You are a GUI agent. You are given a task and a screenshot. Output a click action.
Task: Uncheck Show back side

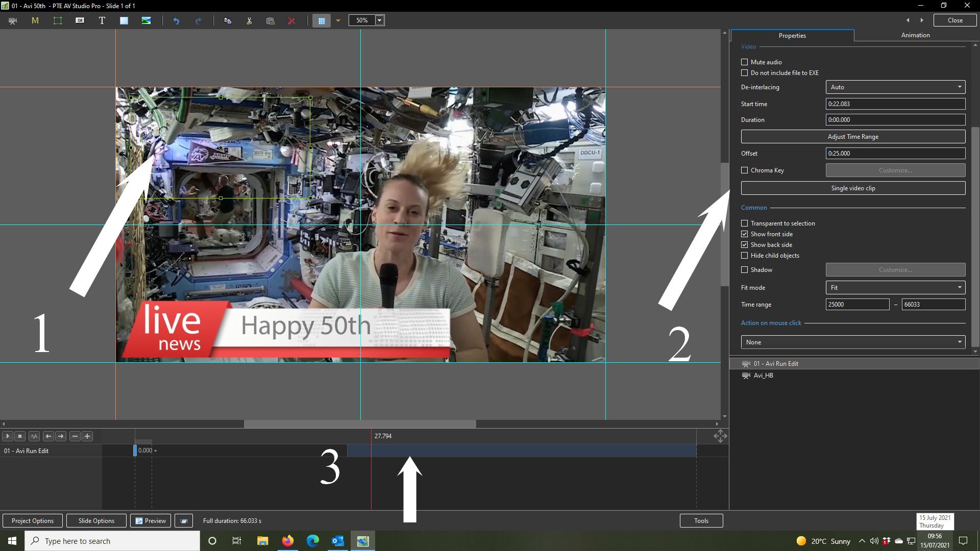click(744, 244)
